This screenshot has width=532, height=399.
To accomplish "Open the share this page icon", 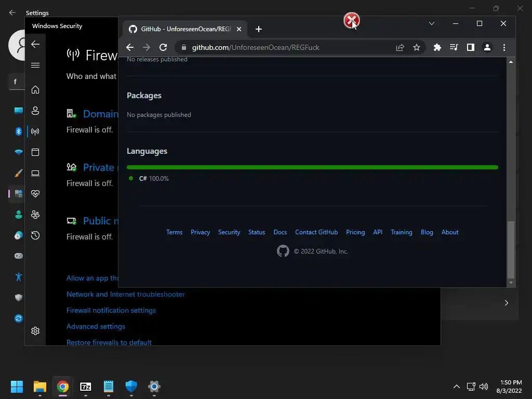I will click(400, 47).
